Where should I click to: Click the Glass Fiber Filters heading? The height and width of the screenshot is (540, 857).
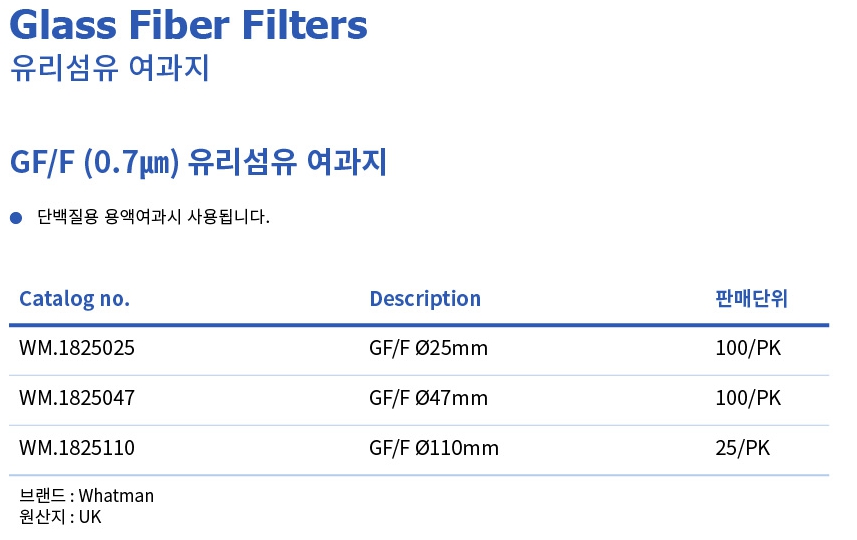click(x=189, y=25)
